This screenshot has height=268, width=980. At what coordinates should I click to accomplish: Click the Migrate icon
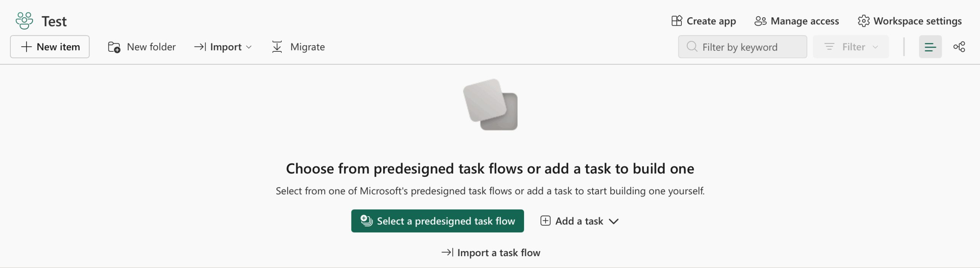[277, 47]
